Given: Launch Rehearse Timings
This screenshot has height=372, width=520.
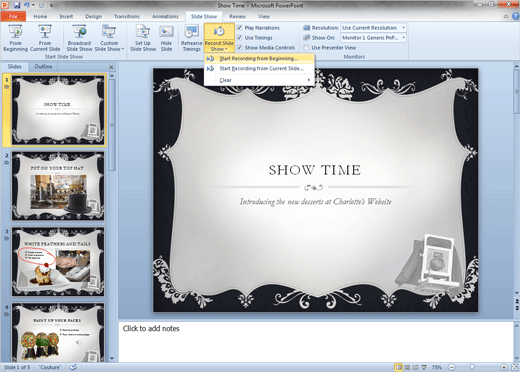Looking at the screenshot, I should click(191, 38).
